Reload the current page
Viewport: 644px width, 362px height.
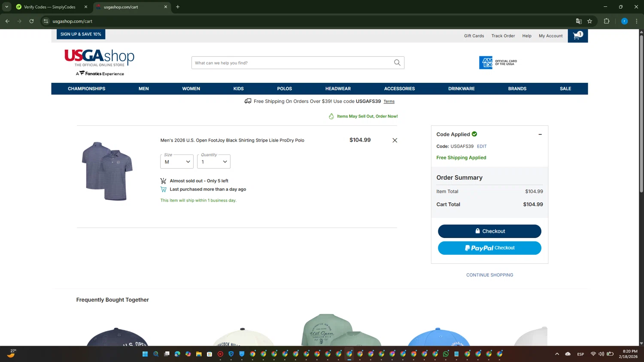(x=31, y=21)
